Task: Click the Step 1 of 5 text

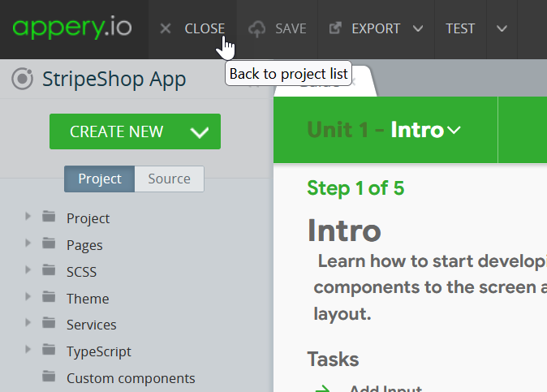Action: (355, 188)
